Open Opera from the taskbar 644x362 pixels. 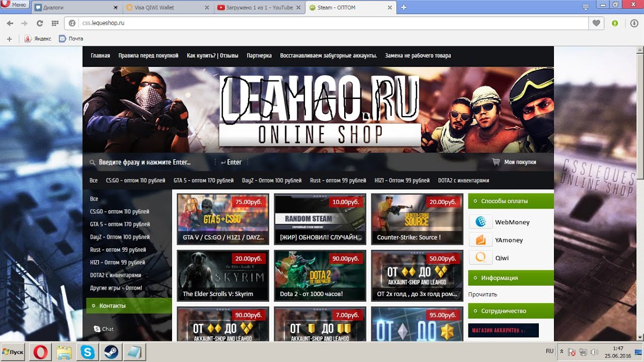[41, 352]
